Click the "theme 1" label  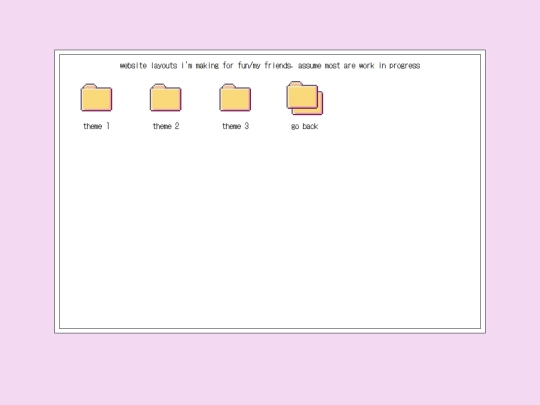click(x=96, y=126)
